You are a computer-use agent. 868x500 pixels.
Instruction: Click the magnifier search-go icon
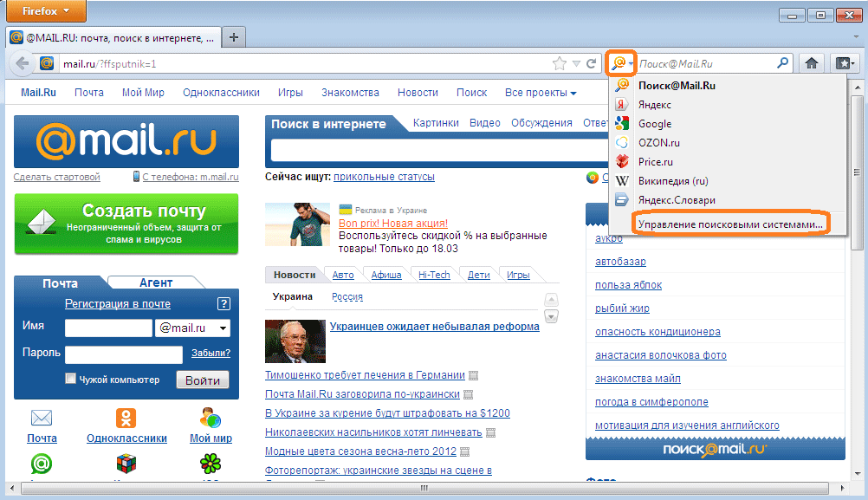click(x=783, y=63)
